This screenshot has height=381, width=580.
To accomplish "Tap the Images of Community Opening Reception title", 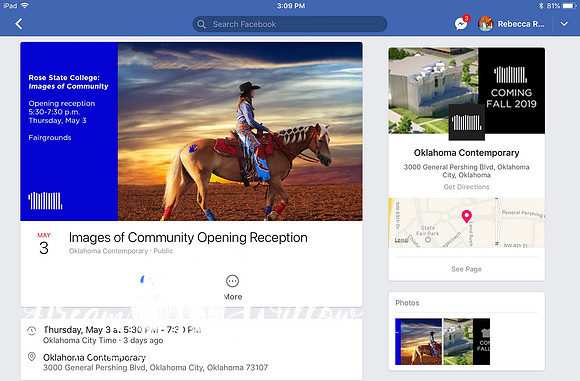I will tap(188, 237).
